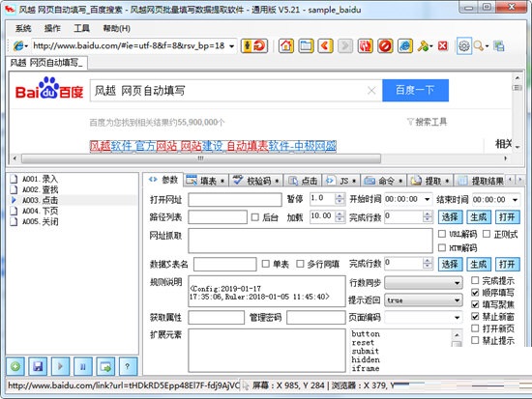Open the 提示返回 true dropdown
This screenshot has width=532, height=399.
pos(457,300)
